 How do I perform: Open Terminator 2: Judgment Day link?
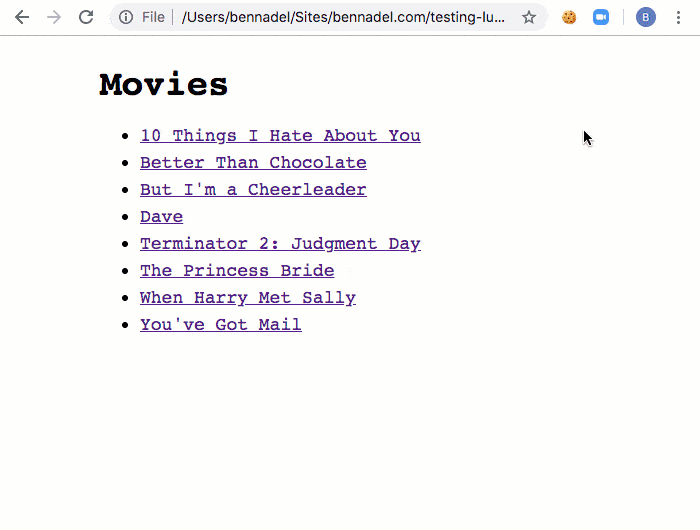click(x=280, y=244)
